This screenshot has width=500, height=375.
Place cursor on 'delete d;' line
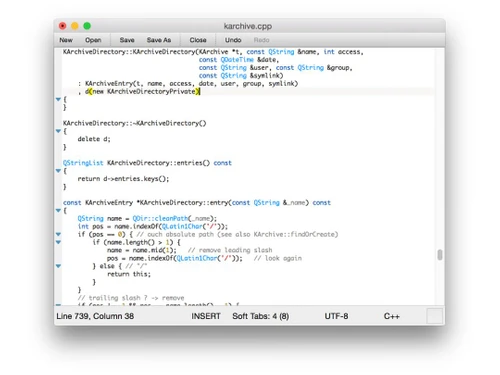pyautogui.click(x=94, y=139)
